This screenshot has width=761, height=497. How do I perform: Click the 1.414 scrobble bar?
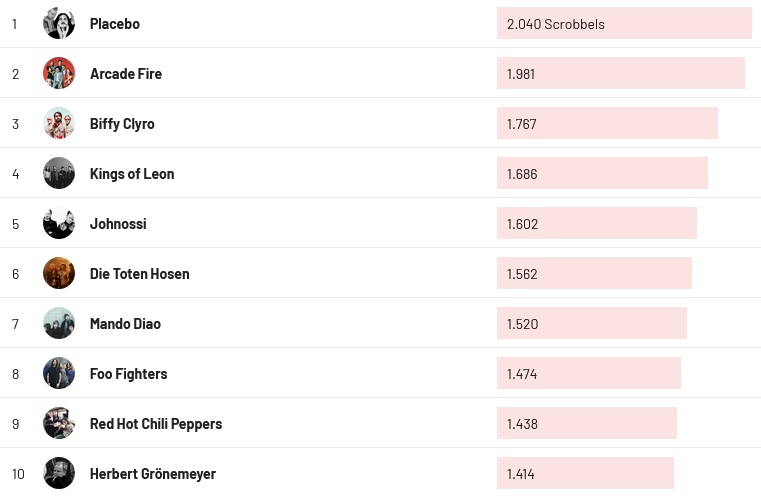coord(585,473)
